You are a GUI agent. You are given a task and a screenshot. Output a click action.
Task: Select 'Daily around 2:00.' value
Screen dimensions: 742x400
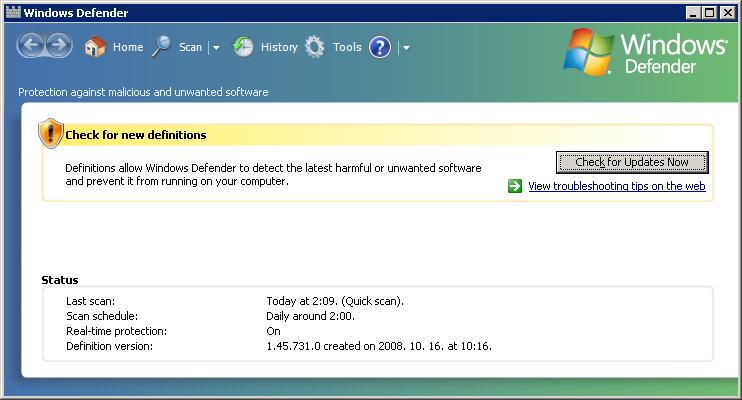[310, 316]
